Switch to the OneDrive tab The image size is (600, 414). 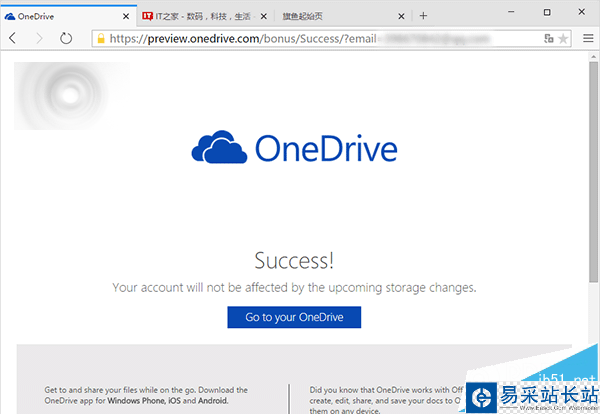68,16
